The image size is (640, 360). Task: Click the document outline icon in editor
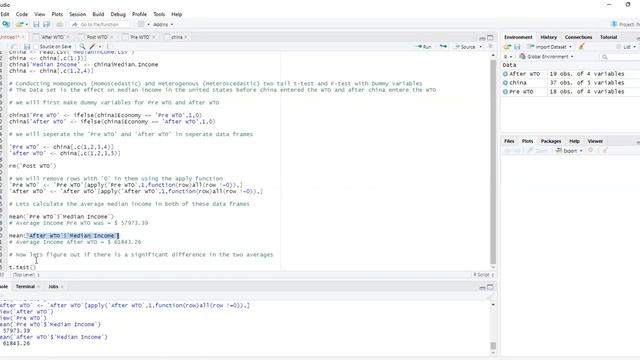pos(490,47)
